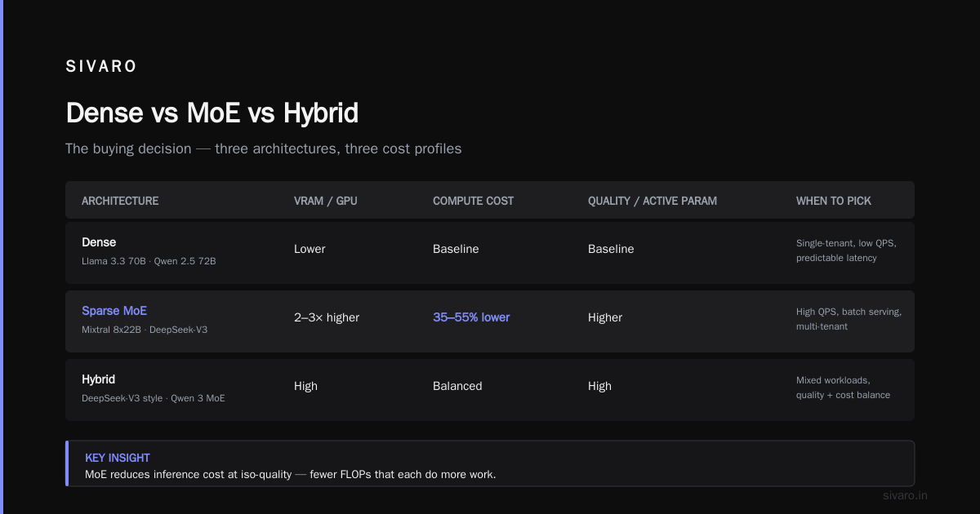This screenshot has height=514, width=980.
Task: Select the Balanced compute cost cell
Action: tap(457, 386)
